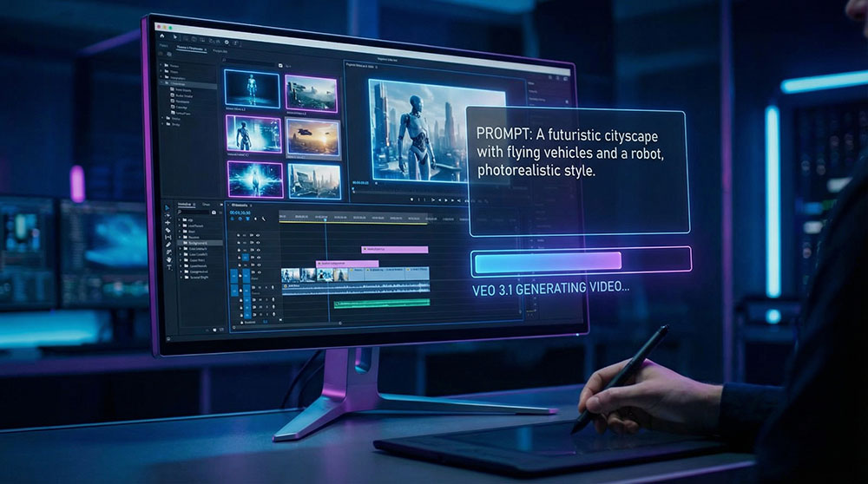The height and width of the screenshot is (484, 868).
Task: Choose the Pen tool in the tools panel
Action: 168,245
